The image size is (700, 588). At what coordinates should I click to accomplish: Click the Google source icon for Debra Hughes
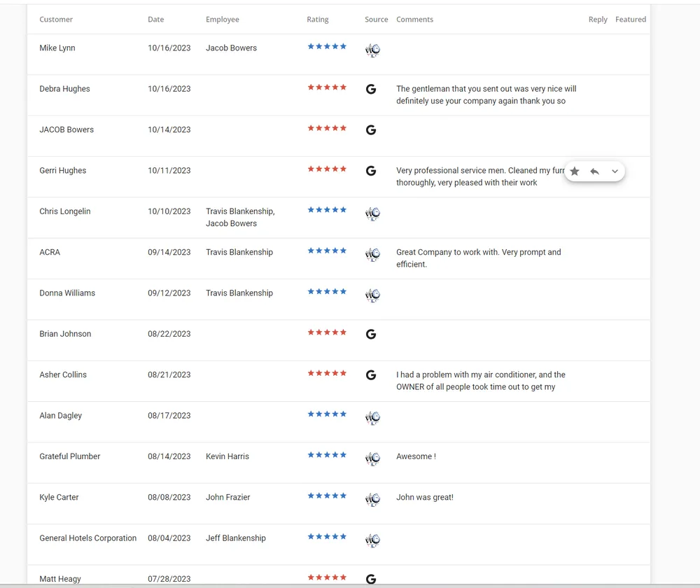click(x=371, y=89)
